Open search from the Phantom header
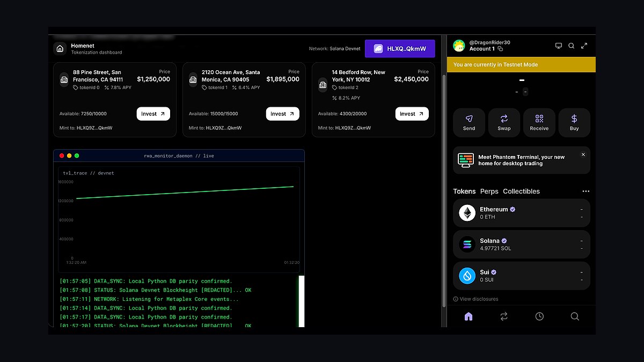644x362 pixels. [x=572, y=46]
